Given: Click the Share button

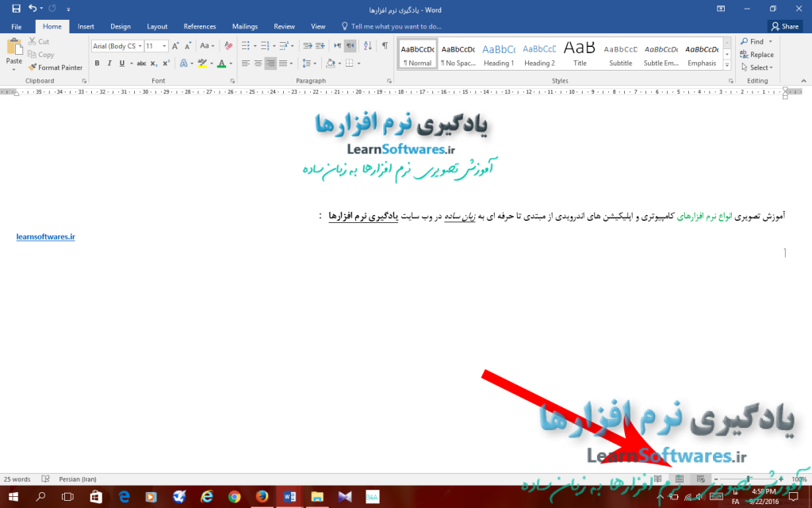Looking at the screenshot, I should pyautogui.click(x=785, y=26).
